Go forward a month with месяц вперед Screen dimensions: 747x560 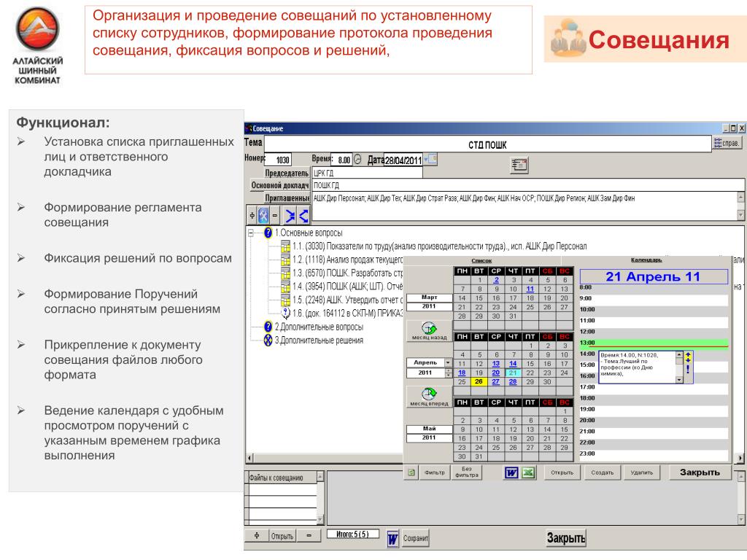[429, 397]
